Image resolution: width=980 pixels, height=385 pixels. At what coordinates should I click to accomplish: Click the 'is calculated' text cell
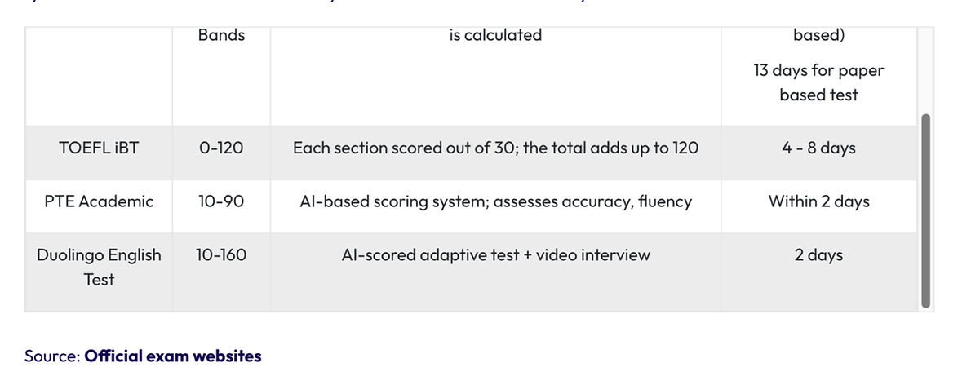pos(496,35)
